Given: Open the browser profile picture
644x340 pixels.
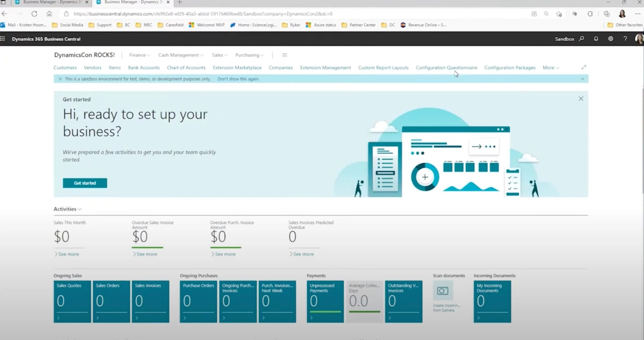Looking at the screenshot, I should (x=622, y=14).
